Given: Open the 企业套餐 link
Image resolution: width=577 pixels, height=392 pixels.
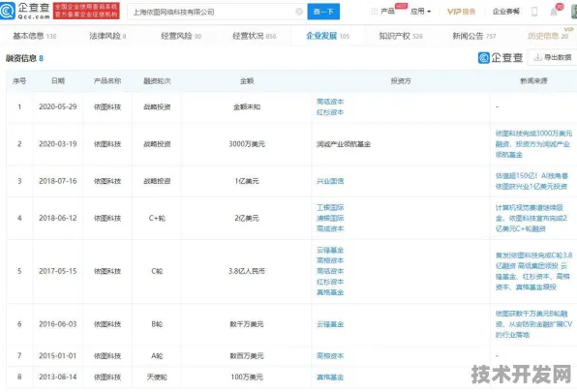Looking at the screenshot, I should (x=506, y=12).
